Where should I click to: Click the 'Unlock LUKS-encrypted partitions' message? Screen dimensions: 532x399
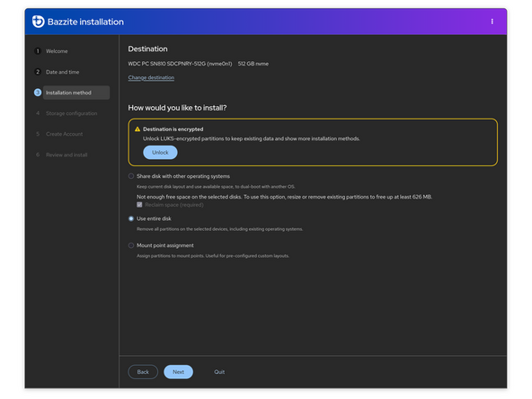(x=251, y=138)
